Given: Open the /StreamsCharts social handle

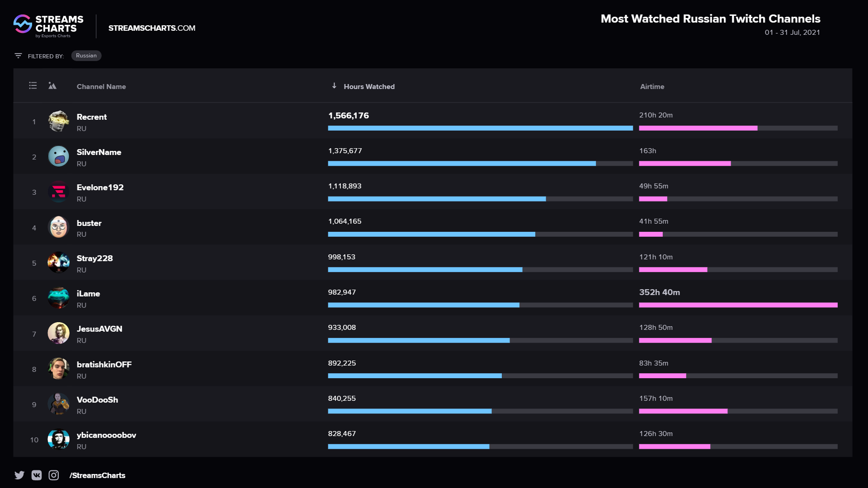Looking at the screenshot, I should point(97,475).
